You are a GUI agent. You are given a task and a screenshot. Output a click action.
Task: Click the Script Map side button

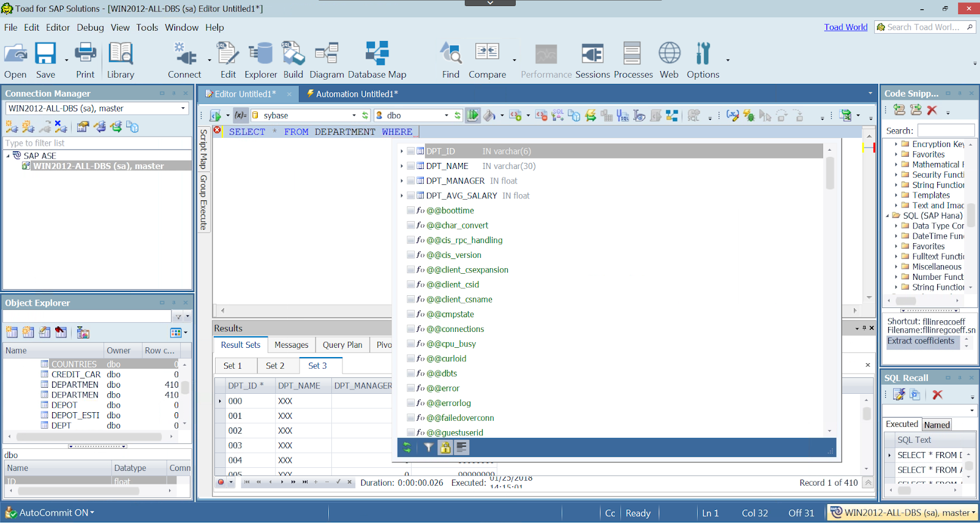(x=204, y=149)
